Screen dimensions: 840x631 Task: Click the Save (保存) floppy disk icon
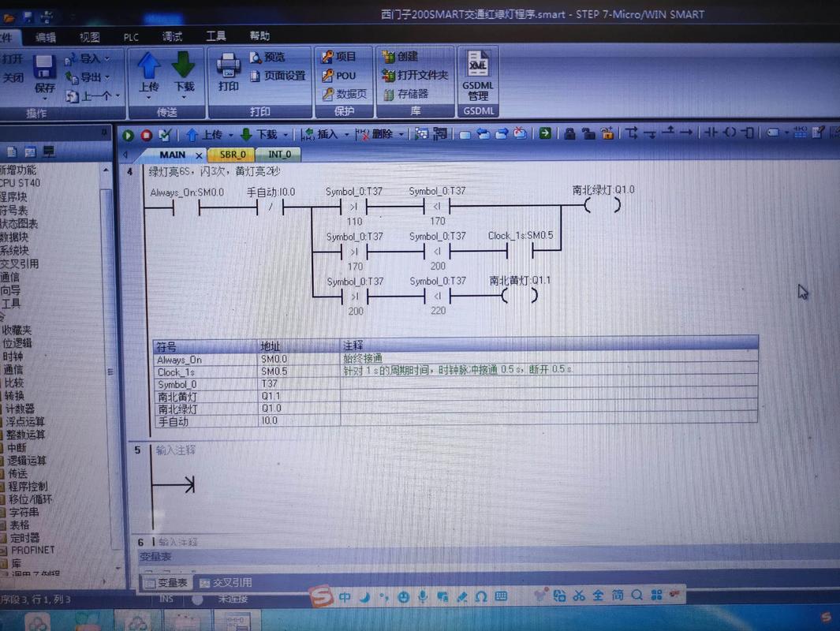44,68
